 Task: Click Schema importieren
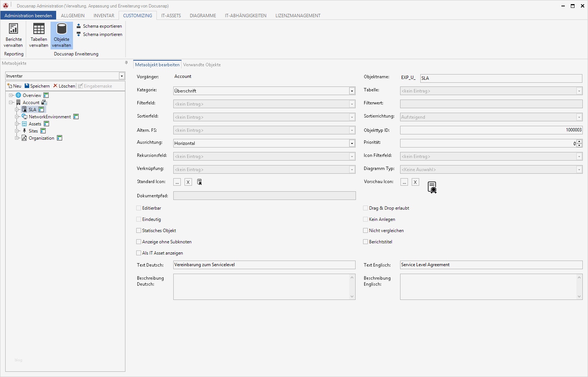click(x=100, y=34)
